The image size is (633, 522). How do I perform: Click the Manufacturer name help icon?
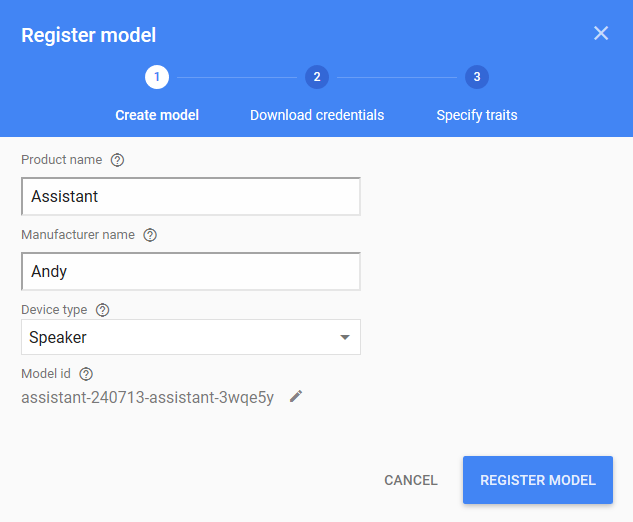(x=150, y=235)
